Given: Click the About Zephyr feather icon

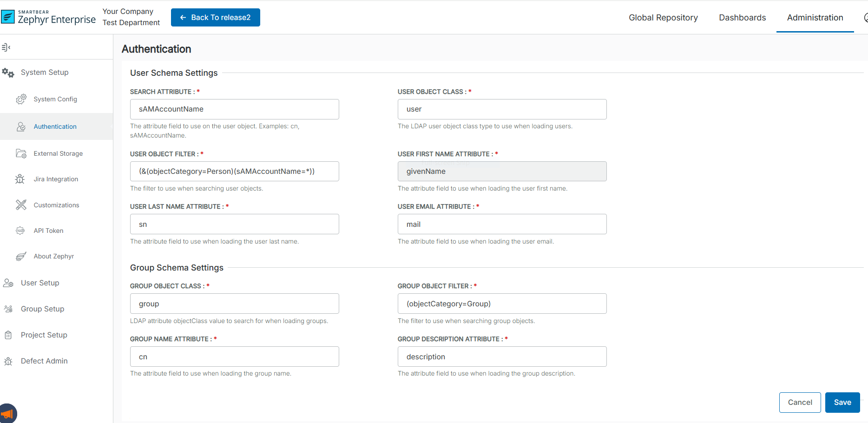Looking at the screenshot, I should [21, 256].
